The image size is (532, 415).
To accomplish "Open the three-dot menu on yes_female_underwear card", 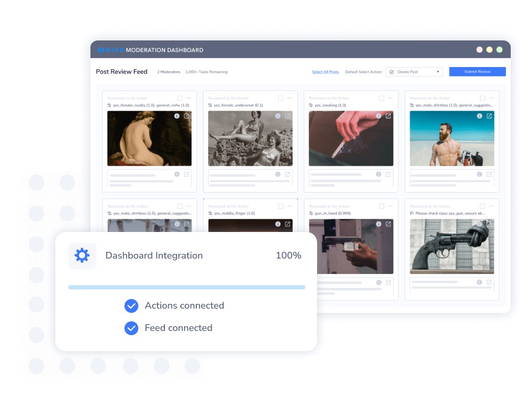I will point(289,98).
